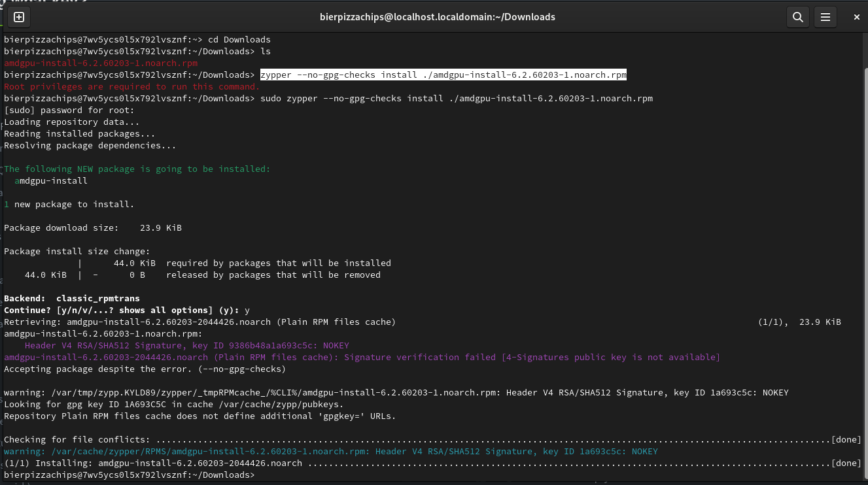This screenshot has height=485, width=868.
Task: Open the hamburger main menu
Action: (826, 17)
